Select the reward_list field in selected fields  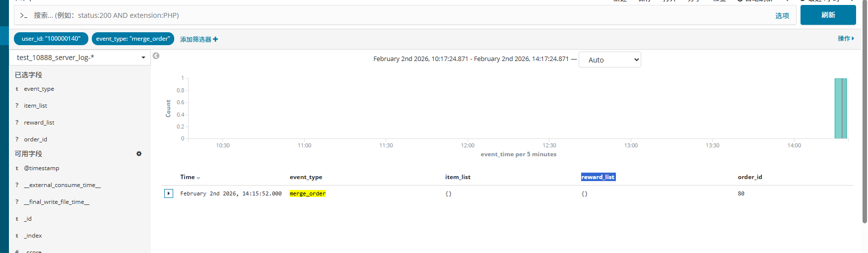coord(39,123)
